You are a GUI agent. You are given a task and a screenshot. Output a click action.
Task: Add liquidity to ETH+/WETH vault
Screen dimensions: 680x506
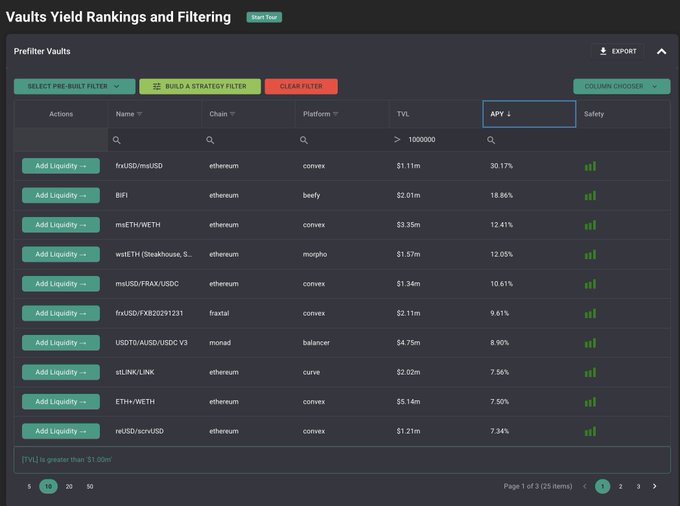[61, 402]
